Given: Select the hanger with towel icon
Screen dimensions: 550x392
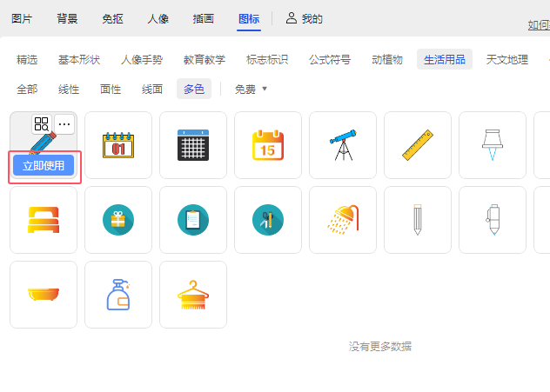Looking at the screenshot, I should pos(193,295).
